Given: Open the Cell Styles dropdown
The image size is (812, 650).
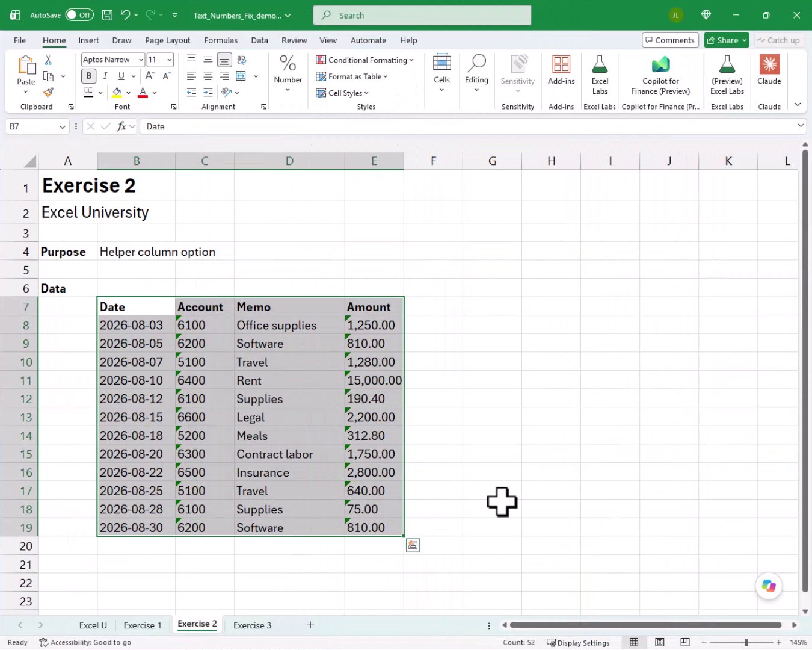Looking at the screenshot, I should (342, 93).
